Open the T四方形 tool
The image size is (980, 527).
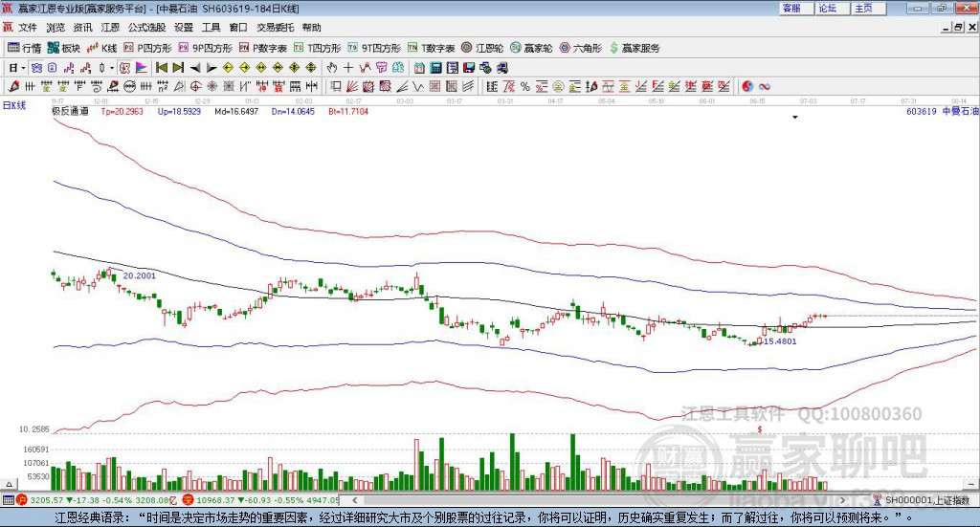click(x=318, y=48)
